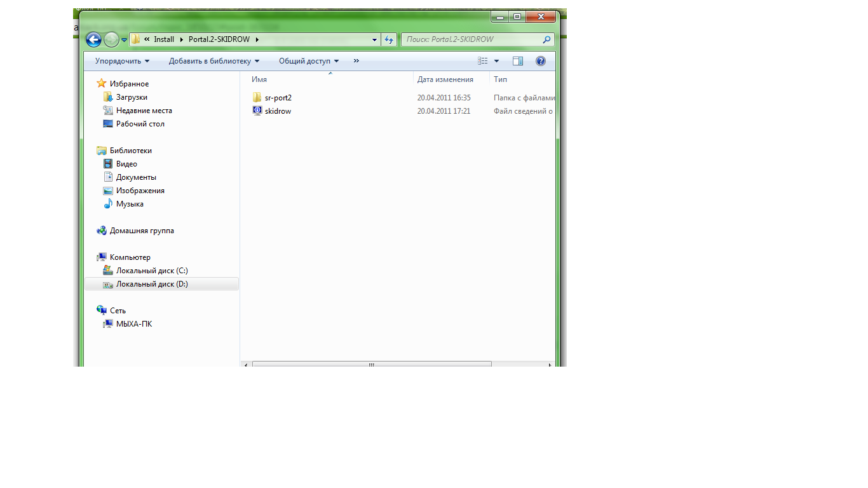The width and height of the screenshot is (868, 488).
Task: Show more toolbar commands with double chevron
Action: click(x=356, y=61)
